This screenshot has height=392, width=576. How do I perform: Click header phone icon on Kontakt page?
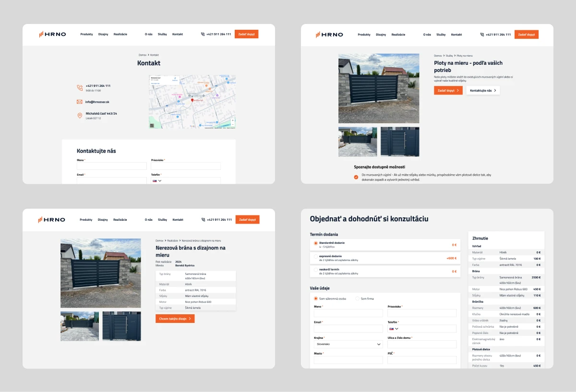[203, 34]
